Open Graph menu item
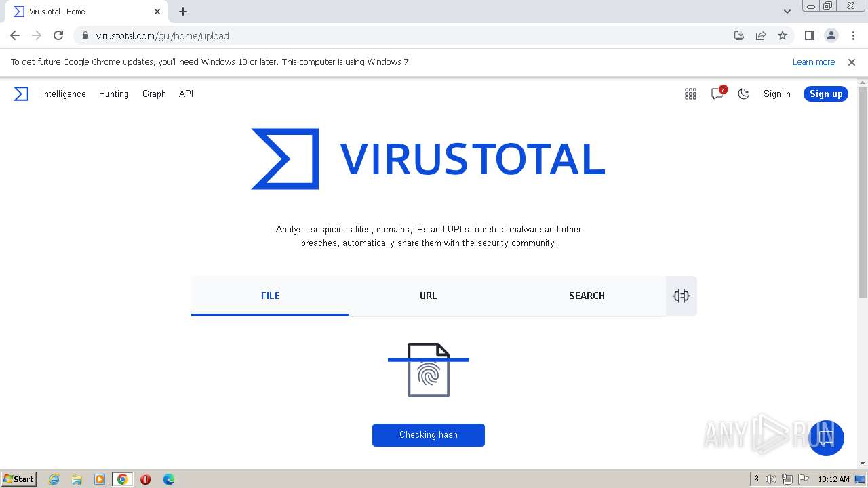Viewport: 868px width, 488px height. tap(154, 94)
